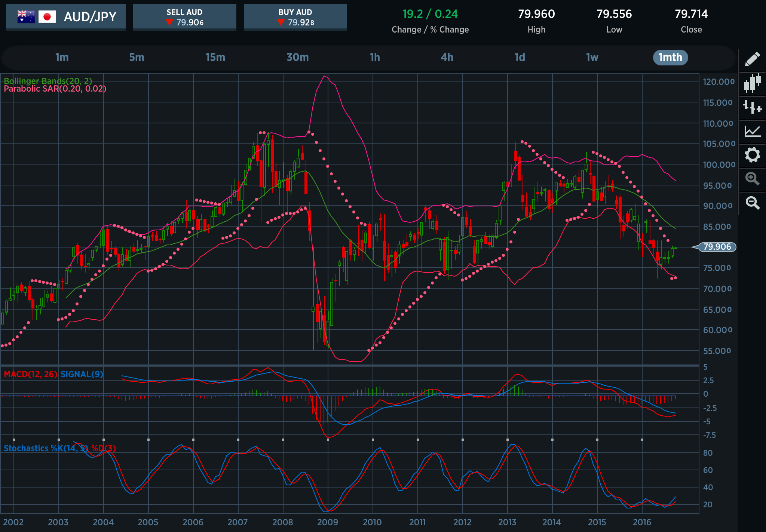Click the BUY AUD button

[295, 17]
